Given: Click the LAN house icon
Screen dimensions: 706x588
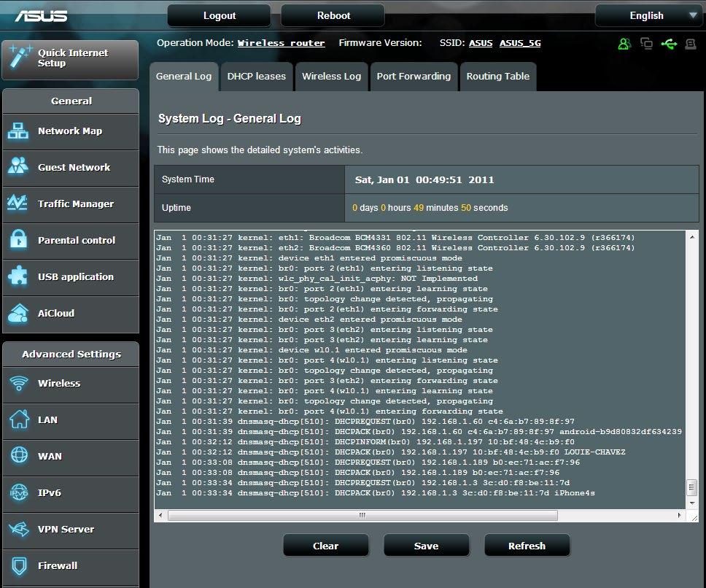Looking at the screenshot, I should point(20,419).
